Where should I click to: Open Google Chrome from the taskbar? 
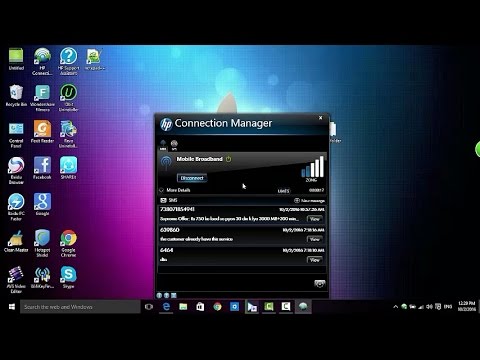tap(217, 307)
